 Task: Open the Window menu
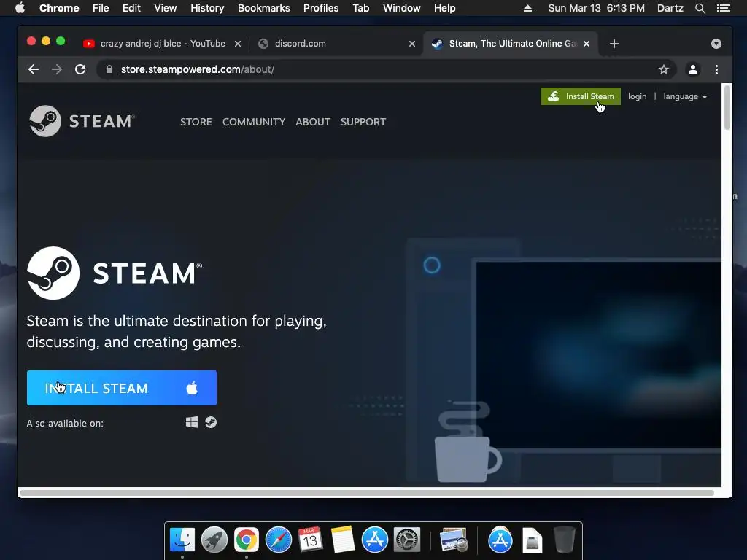point(402,8)
